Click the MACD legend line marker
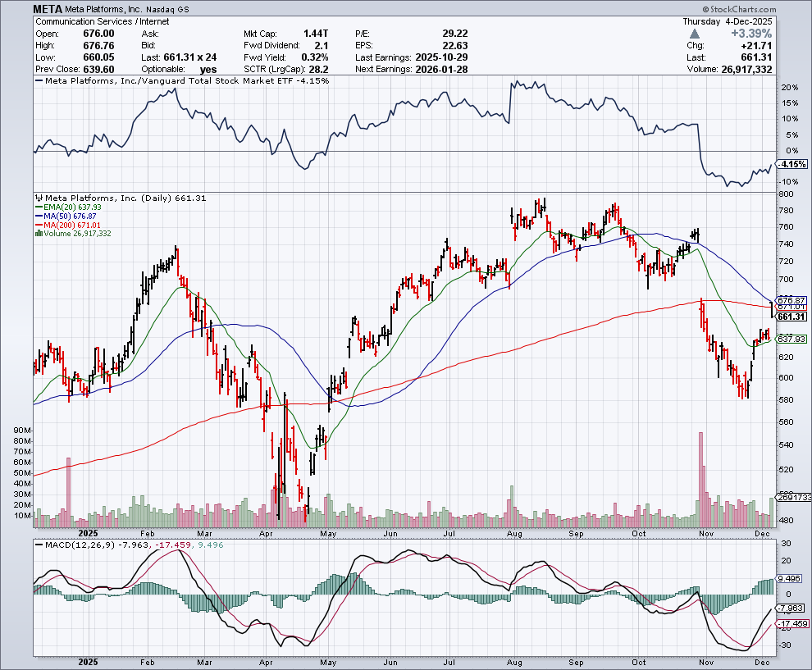 point(38,545)
